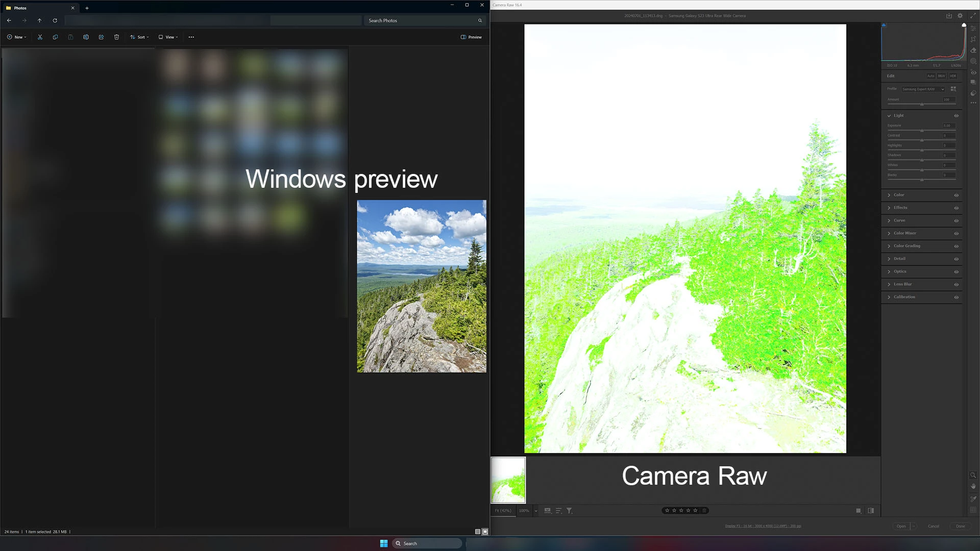Toggle Color Mixer panel visibility eye

[956, 234]
